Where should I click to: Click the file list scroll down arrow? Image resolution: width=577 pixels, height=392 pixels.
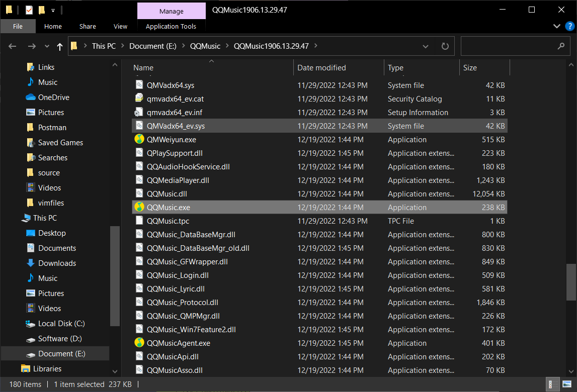tap(571, 371)
